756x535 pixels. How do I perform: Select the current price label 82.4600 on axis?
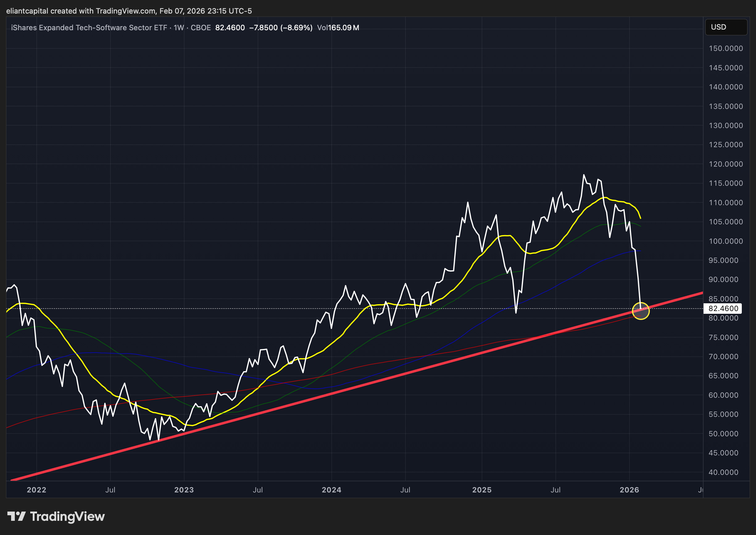click(723, 309)
